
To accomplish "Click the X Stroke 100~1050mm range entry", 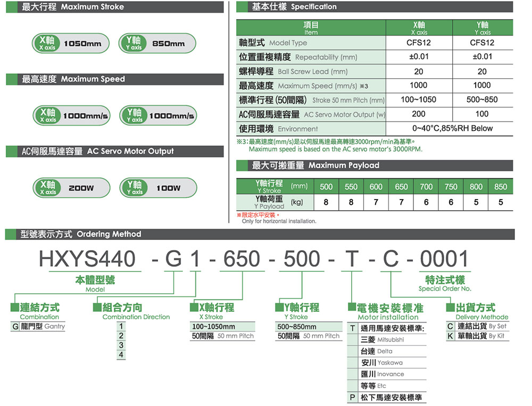I will point(222,327).
